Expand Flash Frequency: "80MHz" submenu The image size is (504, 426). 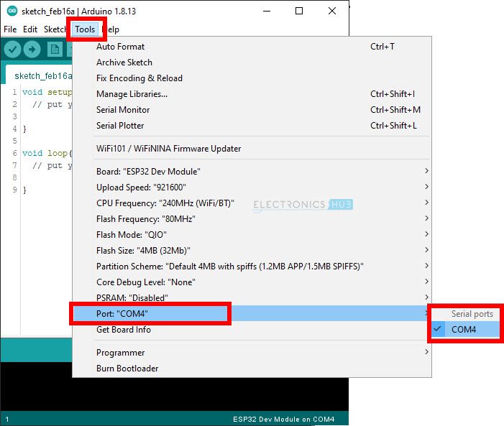point(252,219)
